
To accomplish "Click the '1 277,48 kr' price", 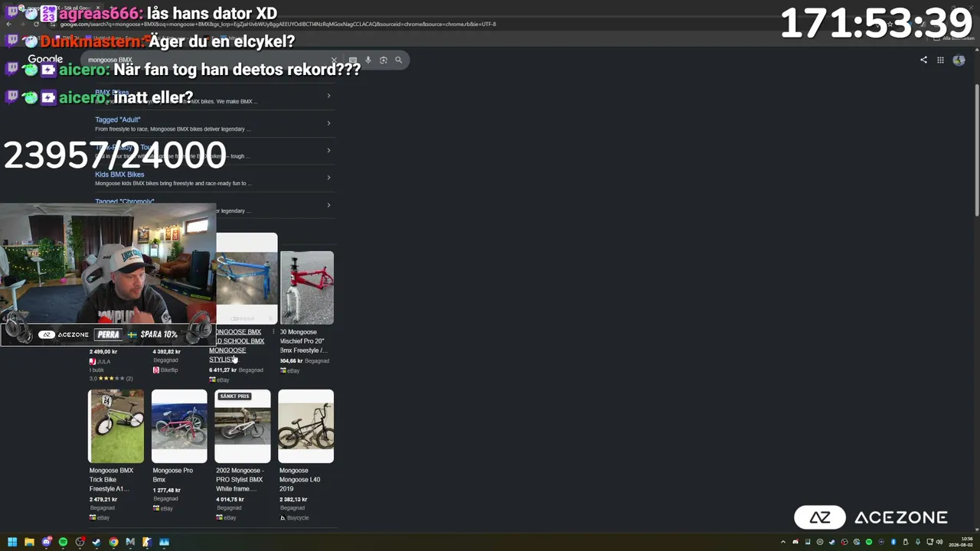I will coord(166,491).
